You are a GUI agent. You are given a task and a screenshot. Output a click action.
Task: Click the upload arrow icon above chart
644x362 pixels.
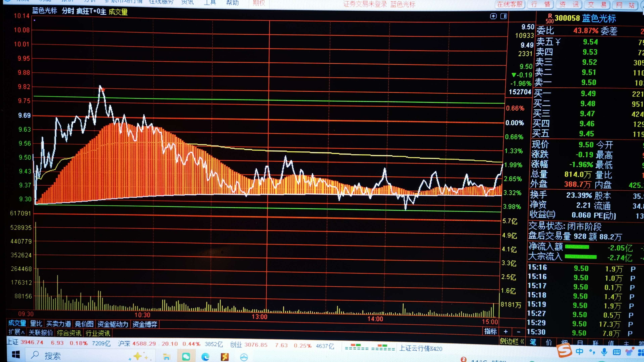click(x=493, y=16)
